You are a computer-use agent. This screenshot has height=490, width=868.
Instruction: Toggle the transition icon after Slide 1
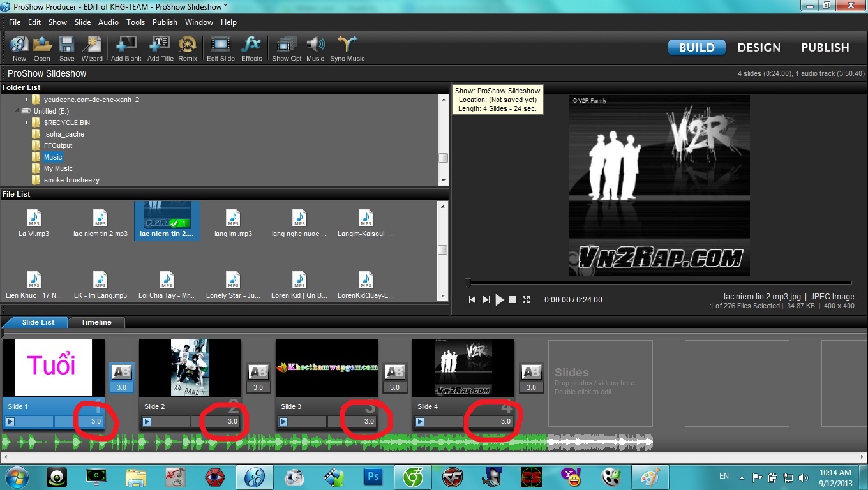pyautogui.click(x=121, y=372)
